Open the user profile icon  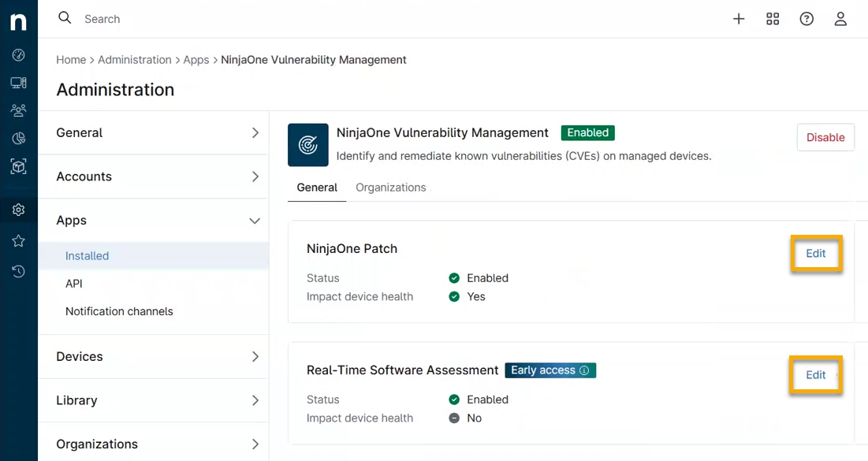[840, 19]
